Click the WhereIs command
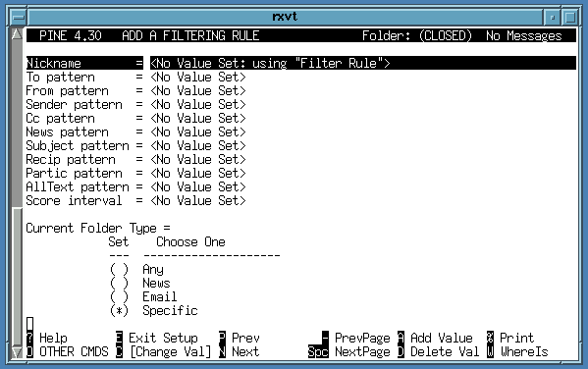This screenshot has width=588, height=369. [524, 351]
